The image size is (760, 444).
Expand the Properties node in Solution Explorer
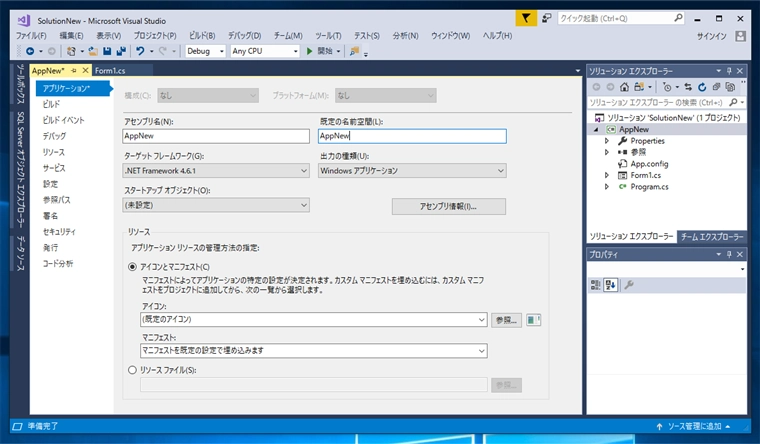coord(607,141)
